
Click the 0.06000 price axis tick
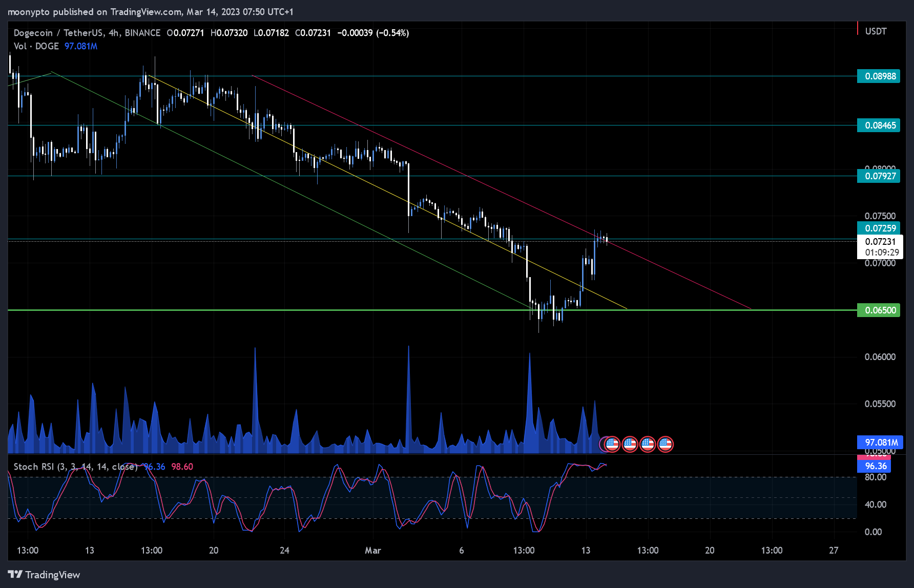click(x=880, y=357)
